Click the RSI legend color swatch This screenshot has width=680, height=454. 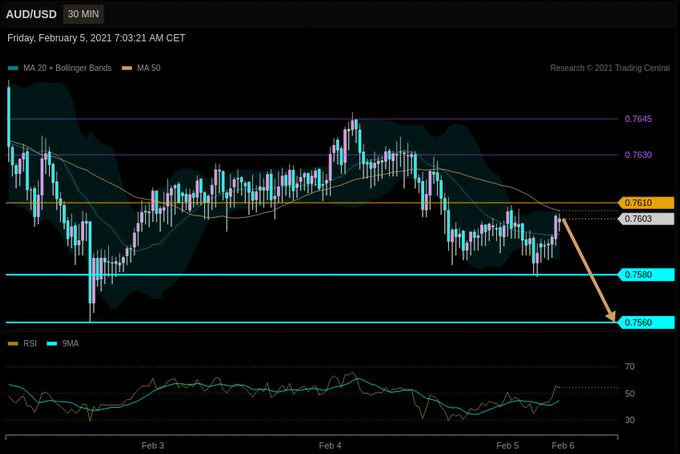(13, 344)
